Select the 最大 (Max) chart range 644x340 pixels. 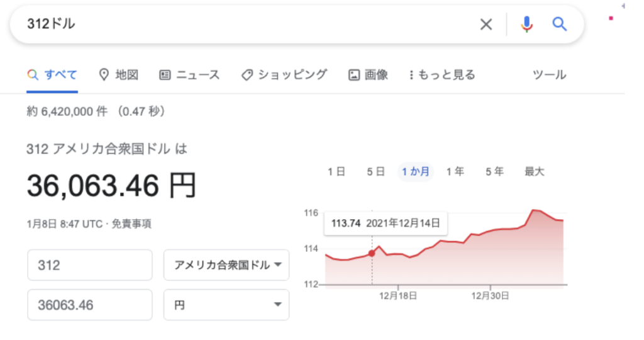(x=535, y=171)
